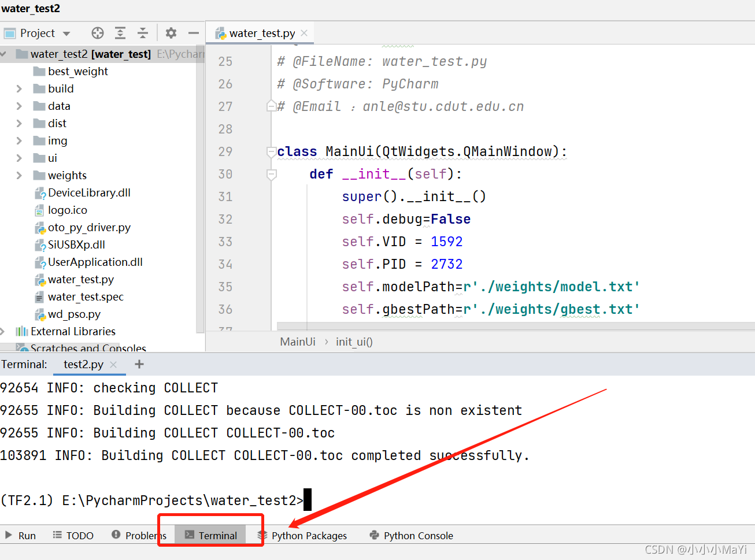Switch to the test2.py terminal tab
The image size is (755, 560).
tap(84, 364)
